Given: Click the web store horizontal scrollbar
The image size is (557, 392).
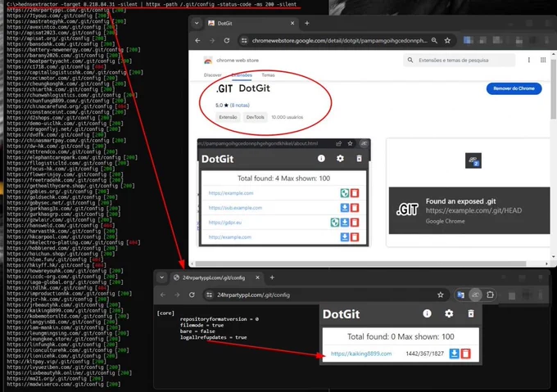Looking at the screenshot, I should 360,264.
